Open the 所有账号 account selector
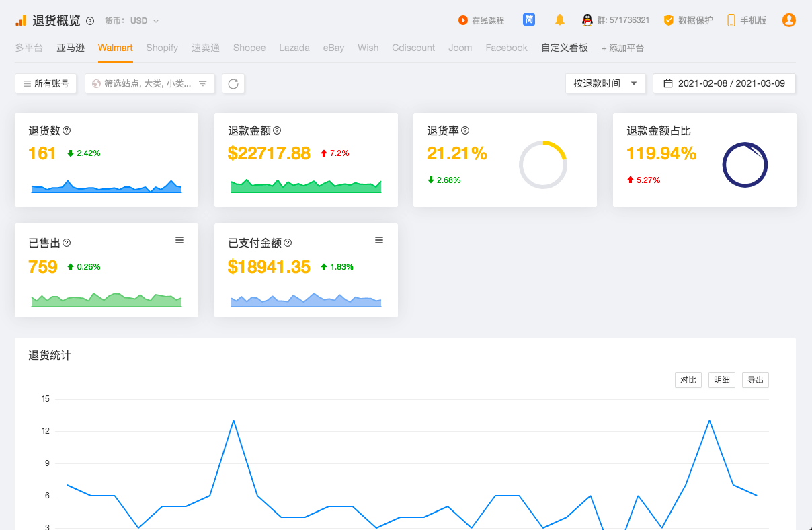The image size is (812, 530). coord(46,84)
